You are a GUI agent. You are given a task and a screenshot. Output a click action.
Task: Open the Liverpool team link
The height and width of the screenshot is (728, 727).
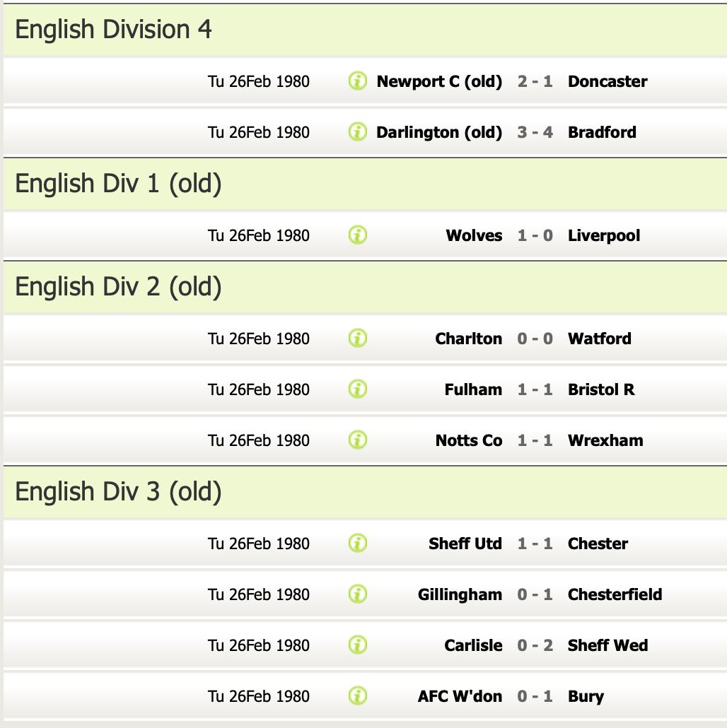coord(603,235)
